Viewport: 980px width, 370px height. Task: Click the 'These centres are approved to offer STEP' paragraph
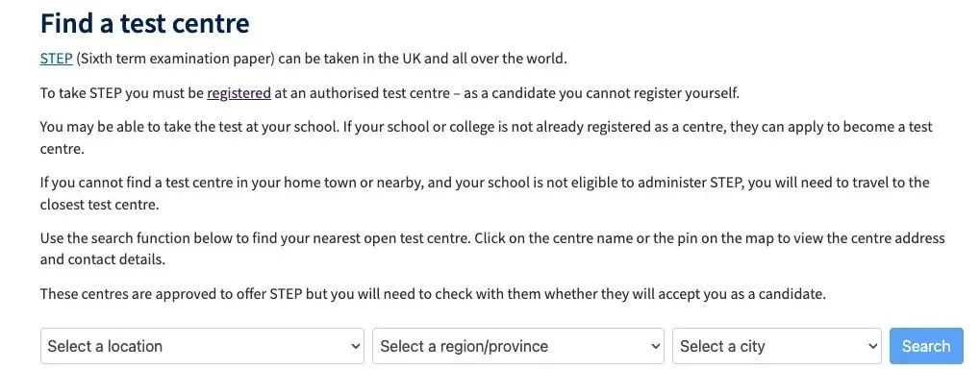[433, 294]
